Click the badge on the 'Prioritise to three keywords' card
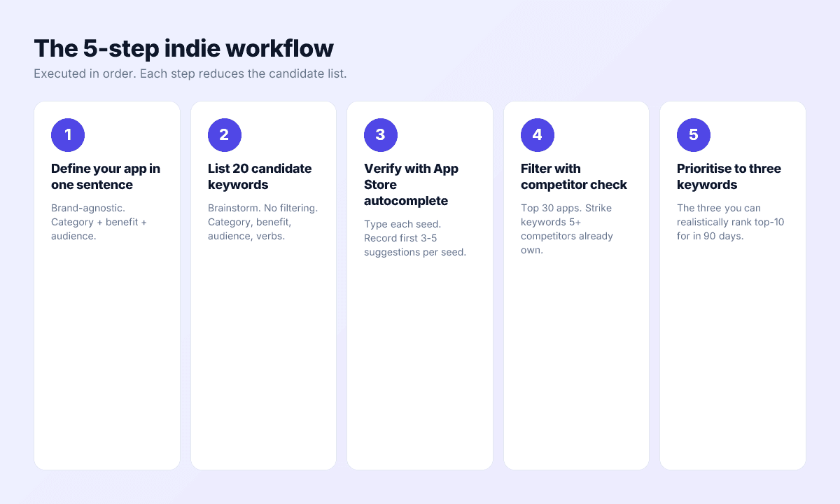Viewport: 840px width, 504px height. 694,134
